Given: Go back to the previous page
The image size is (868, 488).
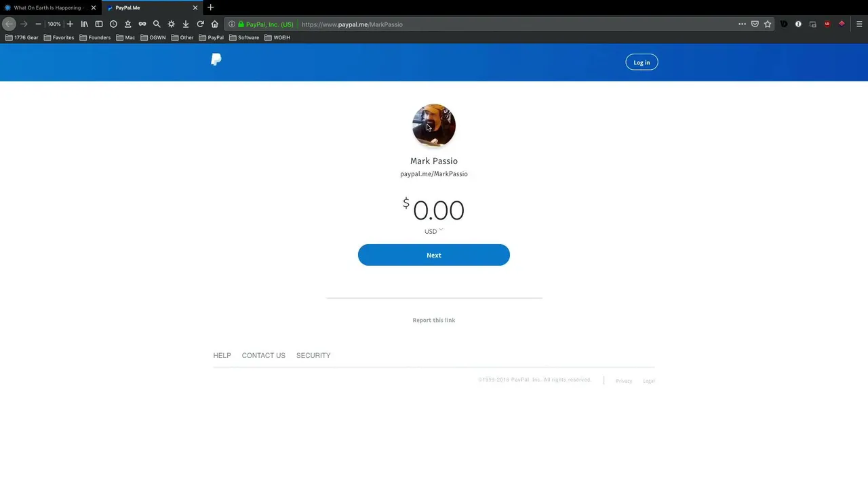Looking at the screenshot, I should pyautogui.click(x=9, y=24).
